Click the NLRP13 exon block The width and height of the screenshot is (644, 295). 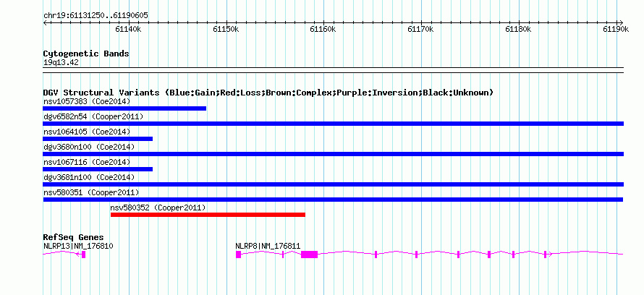pos(83,255)
